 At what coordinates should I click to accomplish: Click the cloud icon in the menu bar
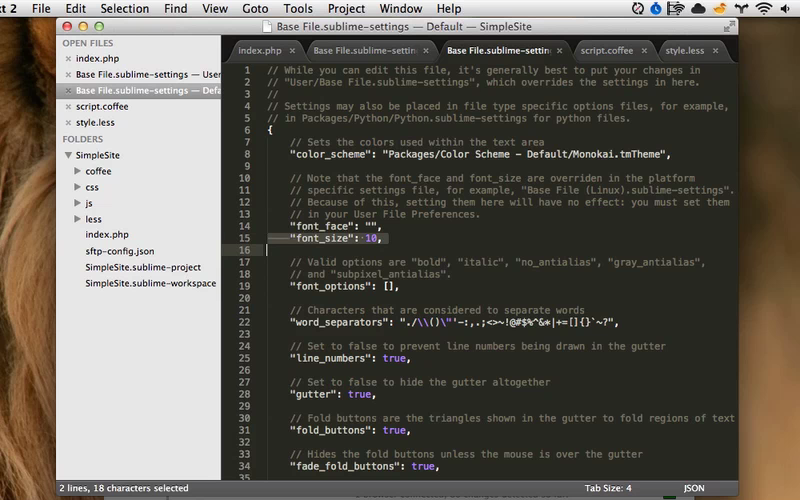(698, 8)
